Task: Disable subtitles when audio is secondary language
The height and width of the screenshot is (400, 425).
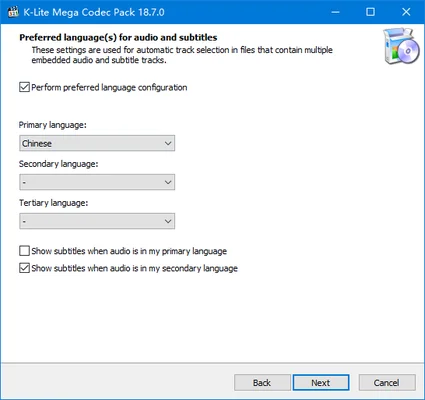Action: pos(24,268)
